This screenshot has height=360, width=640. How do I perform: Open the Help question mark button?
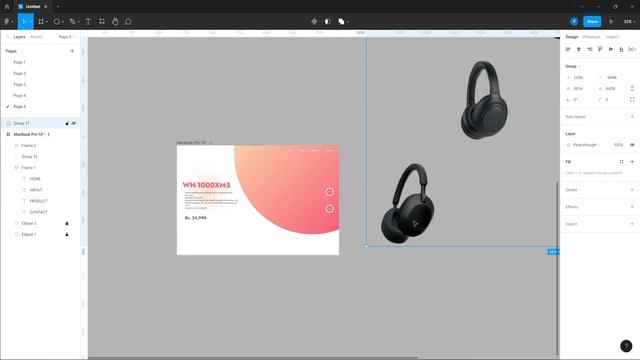tap(626, 346)
